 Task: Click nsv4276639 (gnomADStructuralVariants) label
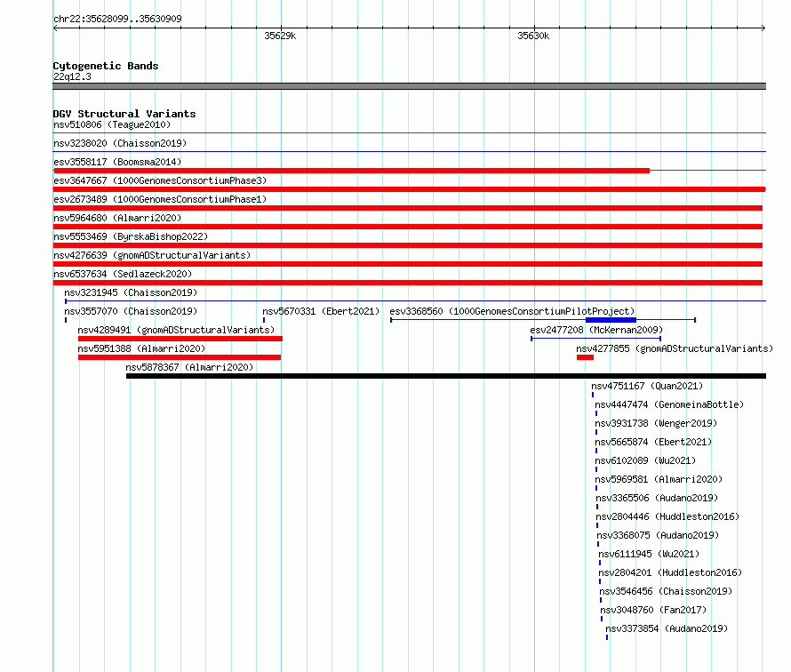click(152, 255)
